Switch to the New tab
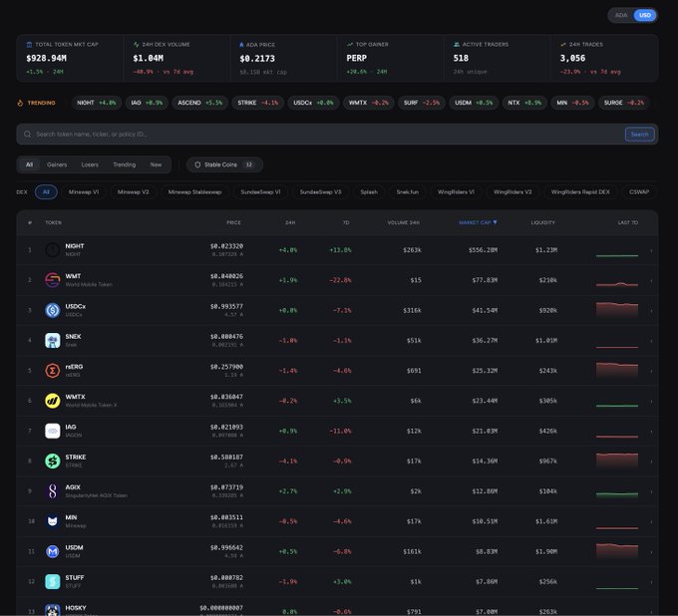The width and height of the screenshot is (678, 616). pos(156,164)
